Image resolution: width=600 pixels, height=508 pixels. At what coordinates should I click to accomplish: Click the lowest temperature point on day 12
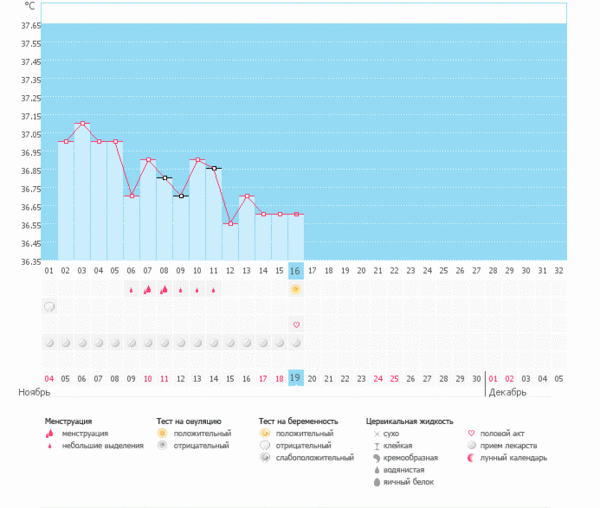230,223
